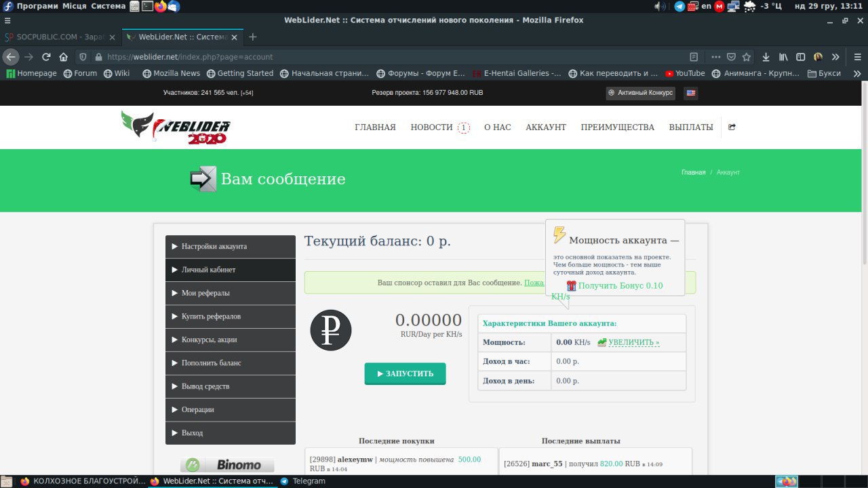This screenshot has width=868, height=488.
Task: Click the Активный Конкурс button
Action: coord(640,93)
